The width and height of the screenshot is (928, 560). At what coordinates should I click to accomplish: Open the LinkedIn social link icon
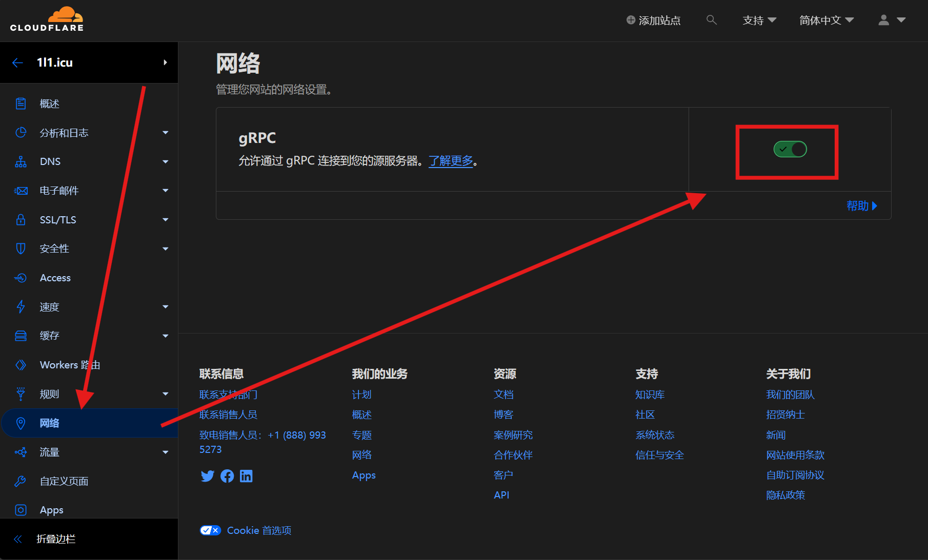click(246, 476)
